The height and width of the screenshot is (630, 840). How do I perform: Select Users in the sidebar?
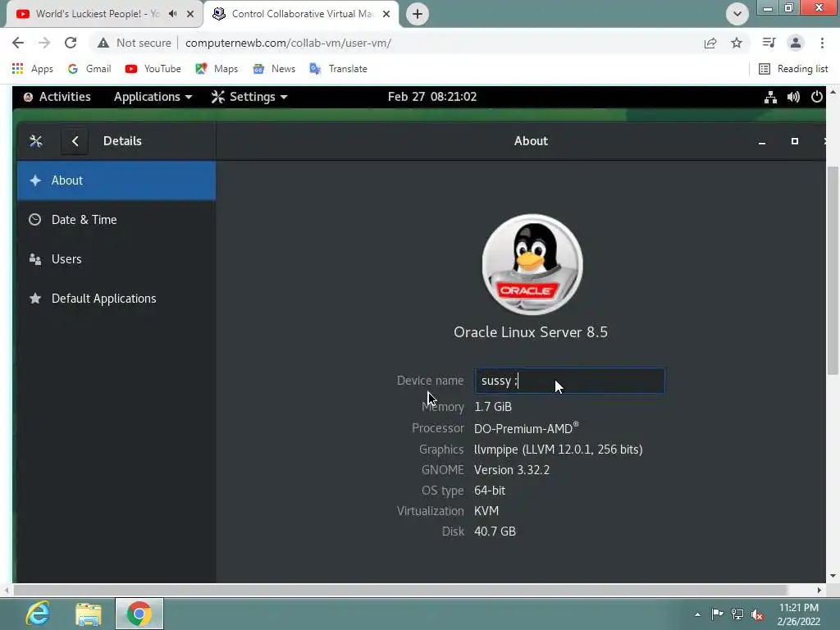point(116,259)
